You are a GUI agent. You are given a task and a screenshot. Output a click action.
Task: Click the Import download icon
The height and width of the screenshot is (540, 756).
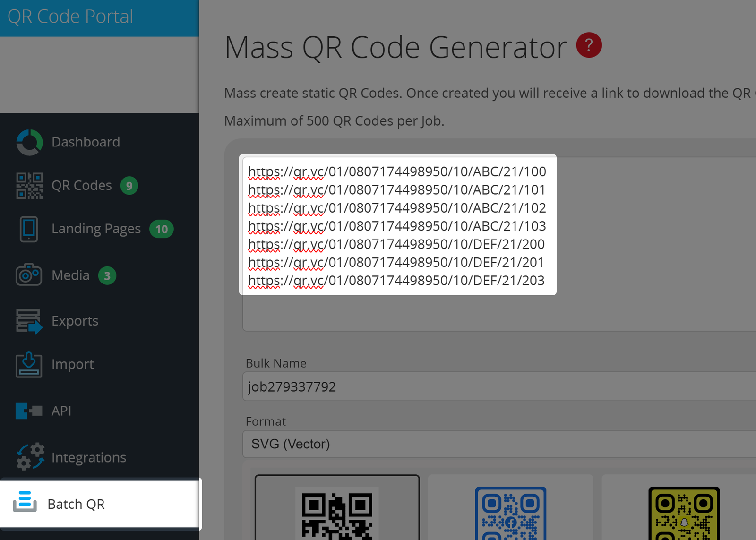pyautogui.click(x=29, y=364)
